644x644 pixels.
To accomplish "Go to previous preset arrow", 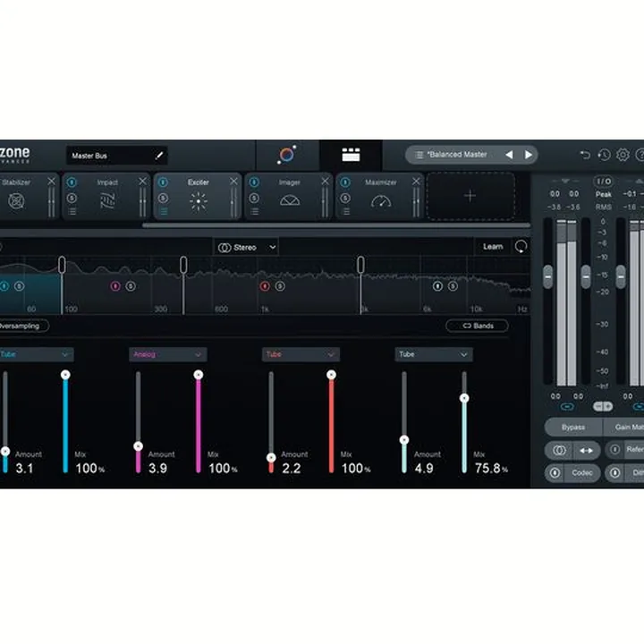I will coord(509,155).
